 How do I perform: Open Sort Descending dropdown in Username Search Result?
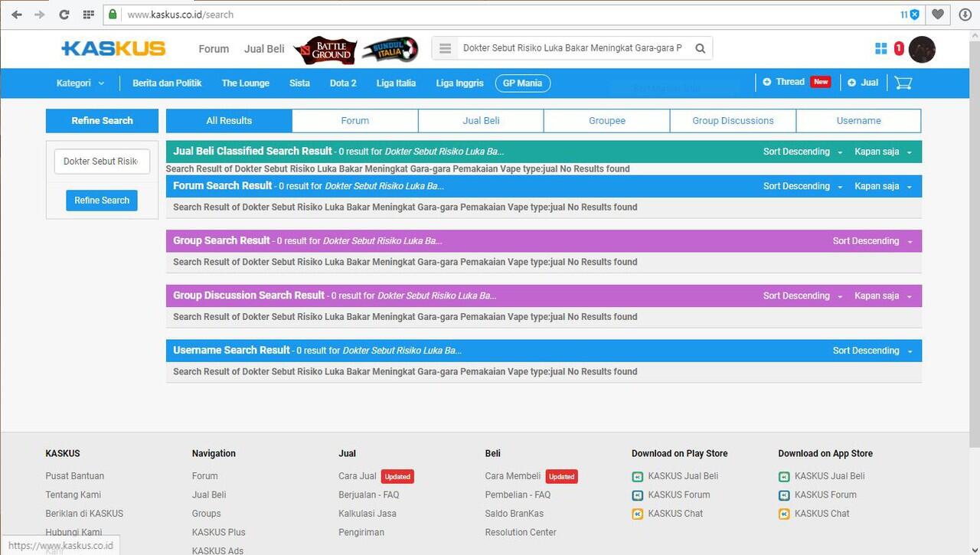[x=873, y=351]
